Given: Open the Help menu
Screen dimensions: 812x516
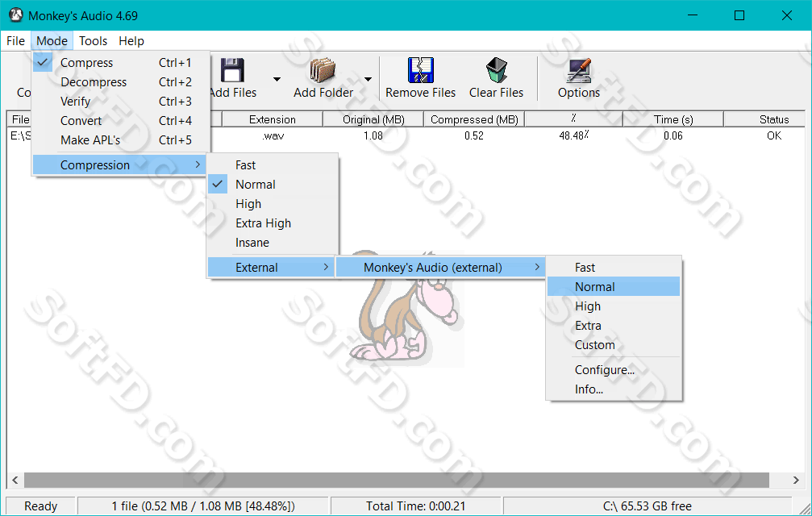Looking at the screenshot, I should pos(131,41).
